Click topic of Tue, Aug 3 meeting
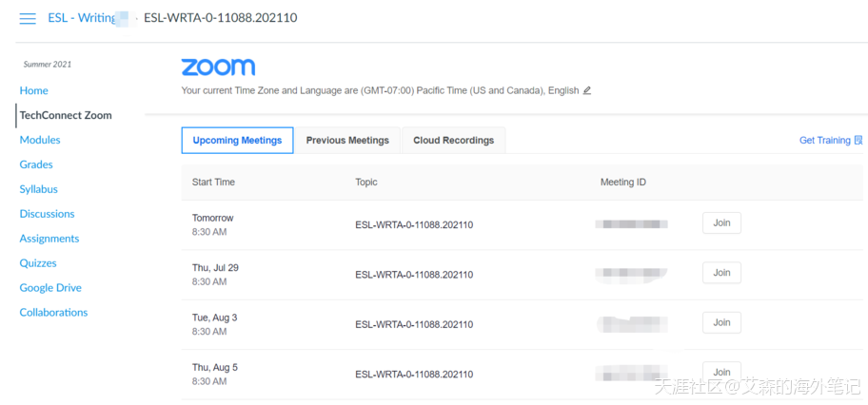The width and height of the screenshot is (868, 405). tap(414, 324)
